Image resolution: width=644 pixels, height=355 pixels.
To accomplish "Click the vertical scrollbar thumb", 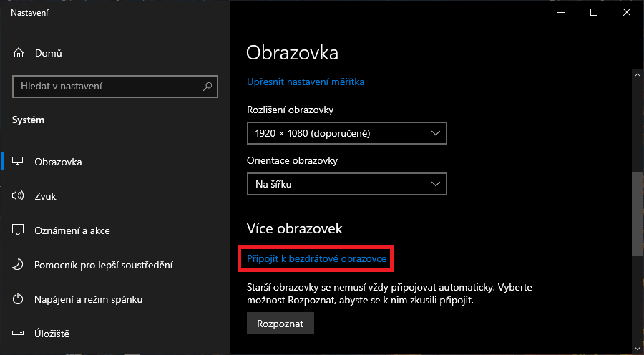I will [x=637, y=214].
